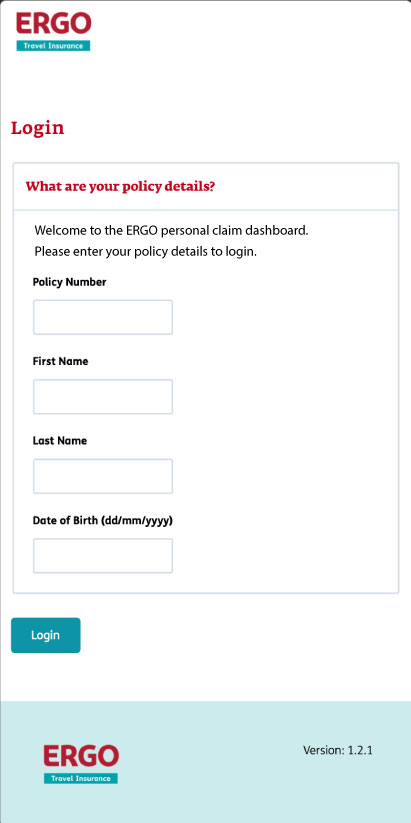411x823 pixels.
Task: Focus the First Name input field
Action: pyautogui.click(x=103, y=397)
